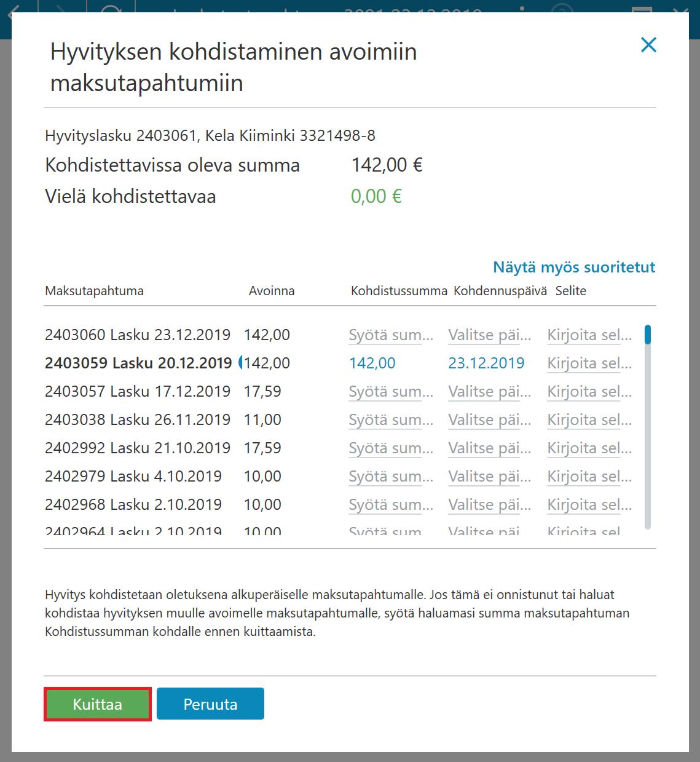
Task: Select row '2402979 Lasku 4.10.2019'
Action: tap(133, 477)
